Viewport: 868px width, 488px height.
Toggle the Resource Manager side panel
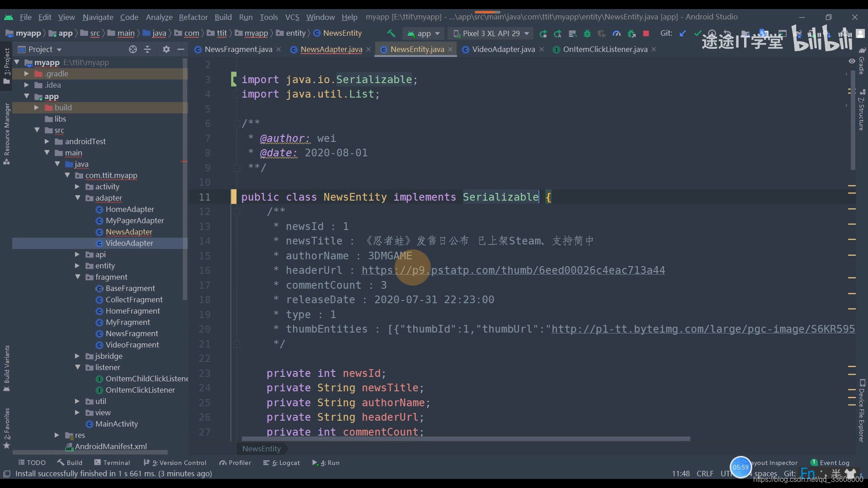pyautogui.click(x=6, y=134)
